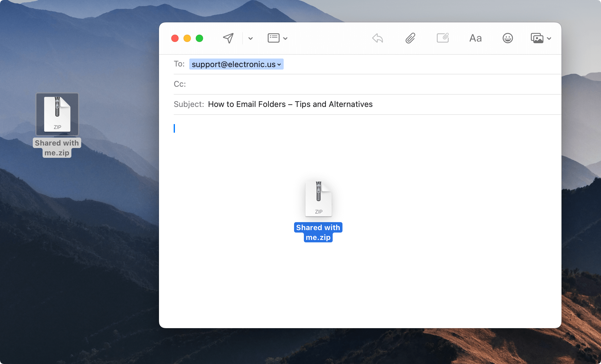The image size is (601, 364).
Task: Click the Subject line text
Action: pyautogui.click(x=290, y=104)
